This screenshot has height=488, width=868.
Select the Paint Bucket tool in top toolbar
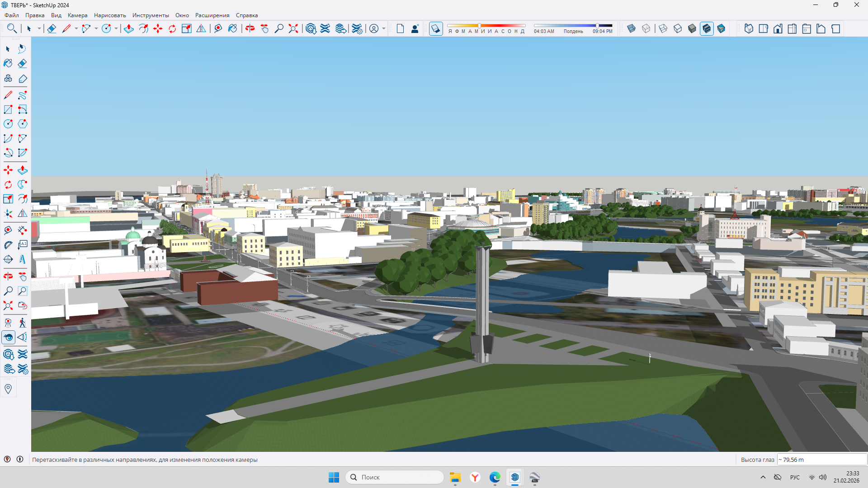pos(232,29)
